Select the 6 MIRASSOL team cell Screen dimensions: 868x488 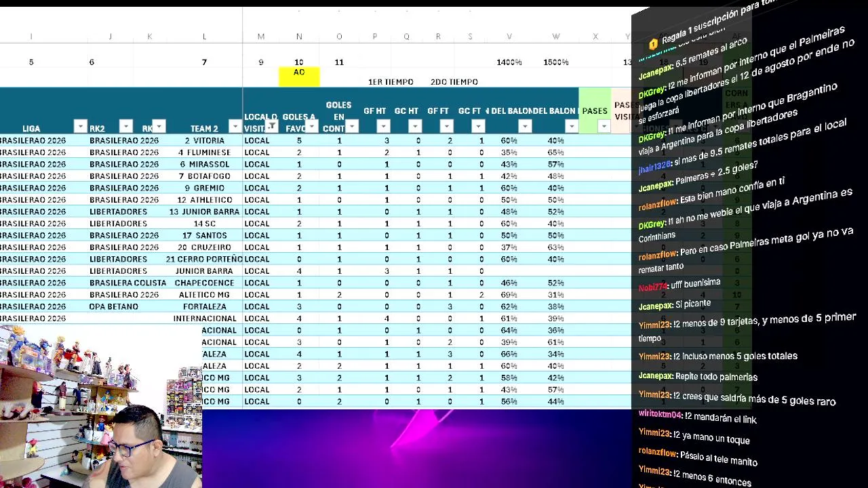coord(204,164)
